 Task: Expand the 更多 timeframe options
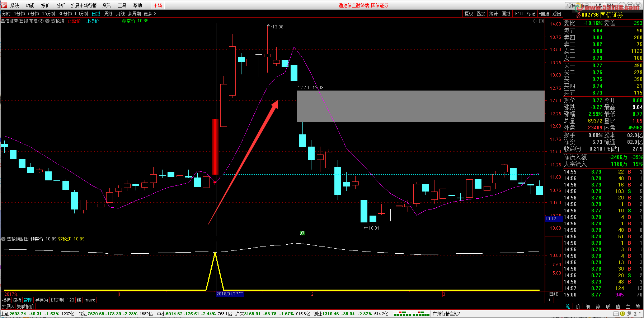[150, 14]
